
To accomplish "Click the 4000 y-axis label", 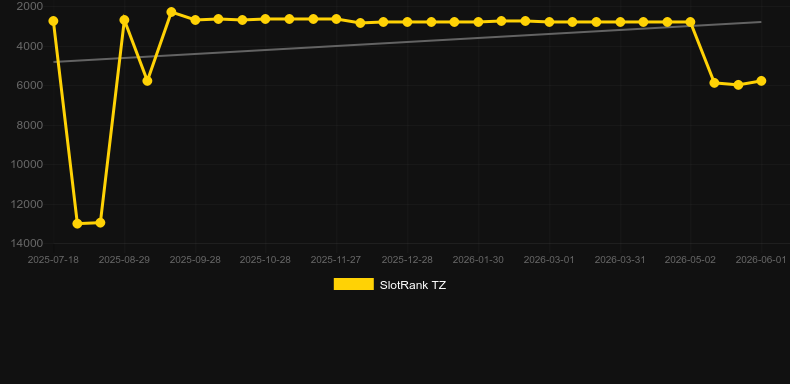I will 30,46.
